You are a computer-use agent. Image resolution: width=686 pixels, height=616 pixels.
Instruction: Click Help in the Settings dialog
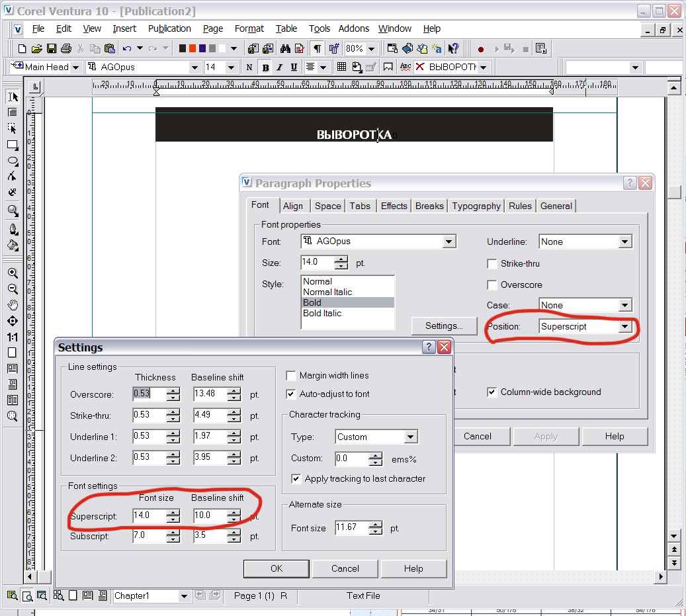coord(413,568)
